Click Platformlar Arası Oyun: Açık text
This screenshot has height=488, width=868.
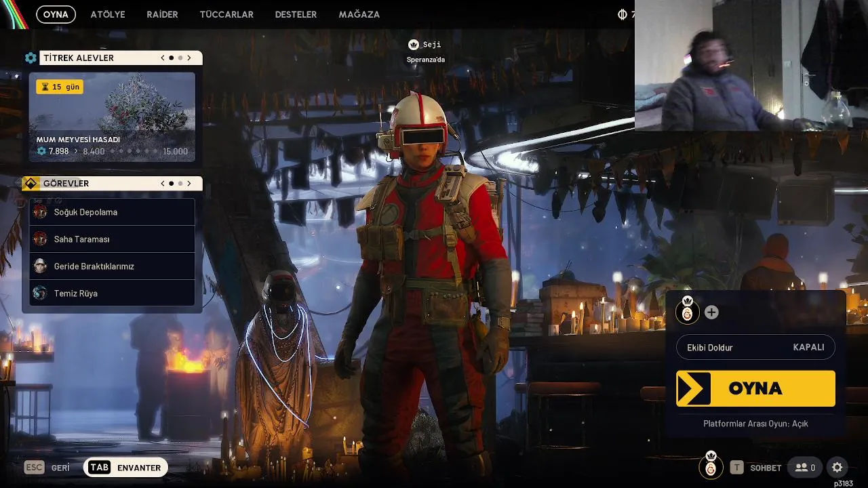(755, 424)
